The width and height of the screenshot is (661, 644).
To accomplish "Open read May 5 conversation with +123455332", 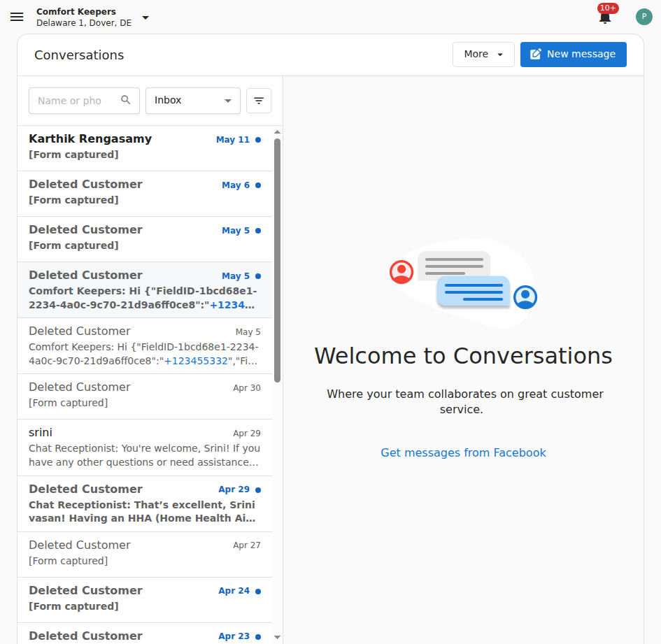I will (145, 345).
